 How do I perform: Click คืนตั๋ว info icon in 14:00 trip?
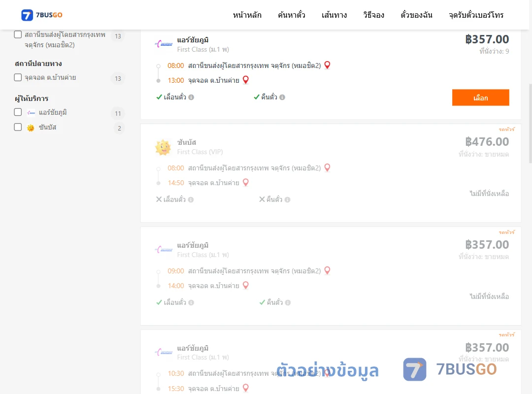point(288,303)
